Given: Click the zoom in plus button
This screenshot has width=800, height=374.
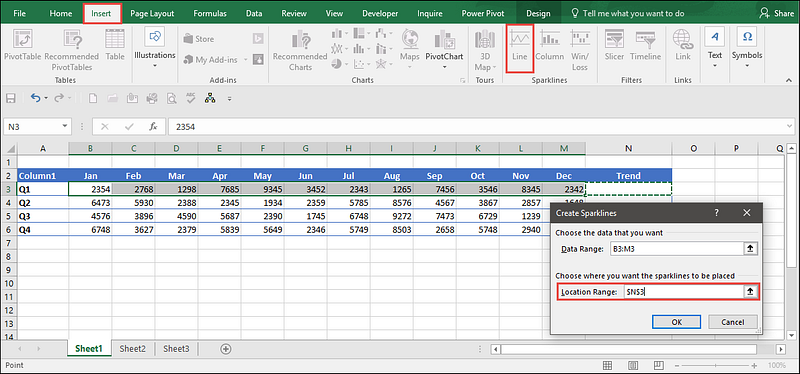Looking at the screenshot, I should pyautogui.click(x=754, y=365).
